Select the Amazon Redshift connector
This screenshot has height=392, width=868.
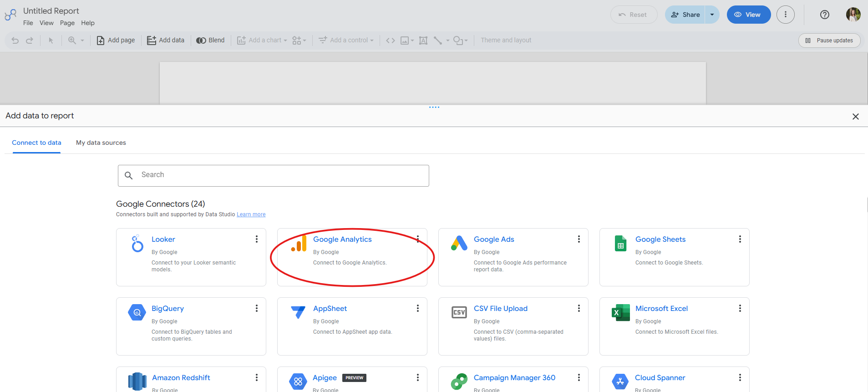181,378
